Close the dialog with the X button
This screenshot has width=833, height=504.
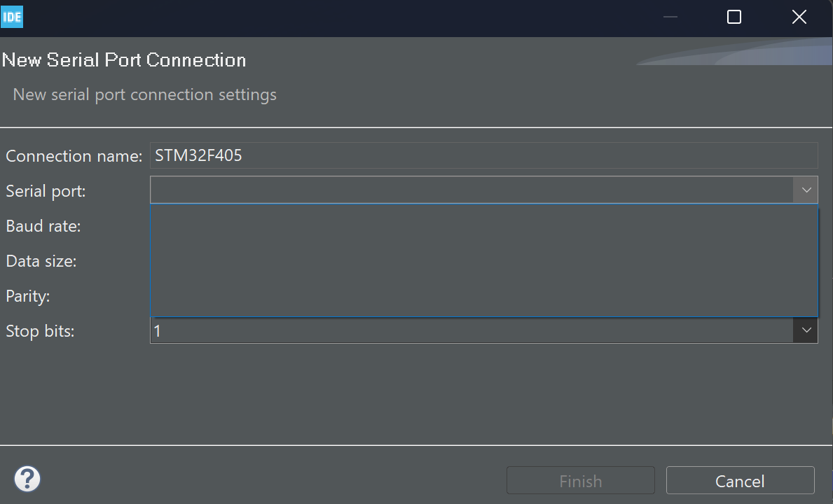(x=799, y=17)
